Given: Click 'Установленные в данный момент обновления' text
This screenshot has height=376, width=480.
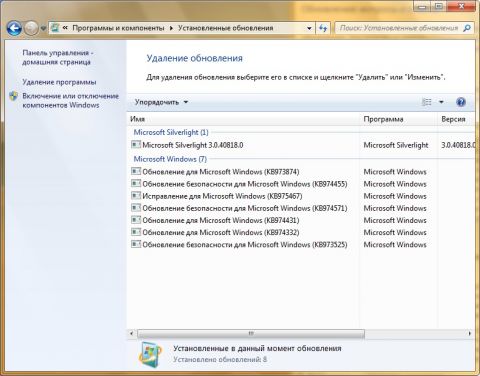Looking at the screenshot, I should point(257,348).
